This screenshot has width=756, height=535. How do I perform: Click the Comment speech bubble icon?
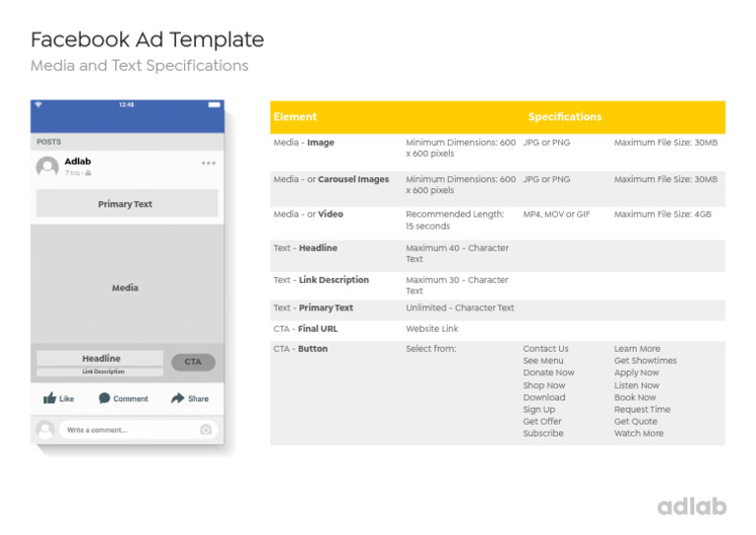(x=104, y=398)
